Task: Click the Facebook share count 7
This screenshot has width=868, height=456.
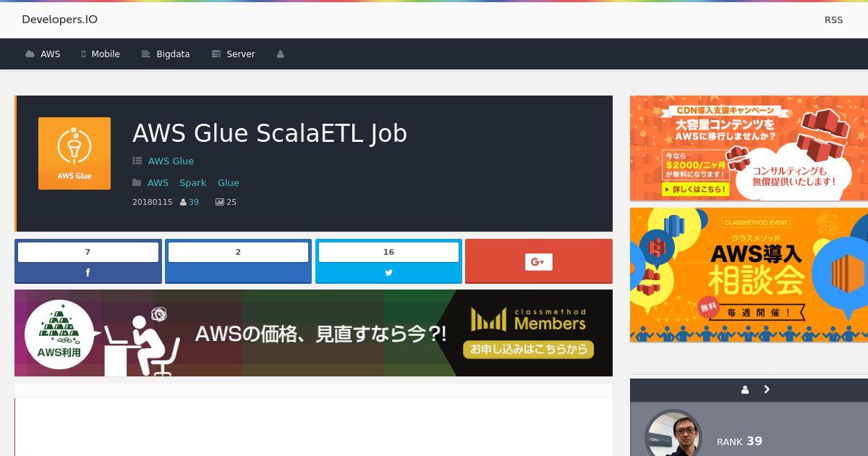Action: pos(88,252)
